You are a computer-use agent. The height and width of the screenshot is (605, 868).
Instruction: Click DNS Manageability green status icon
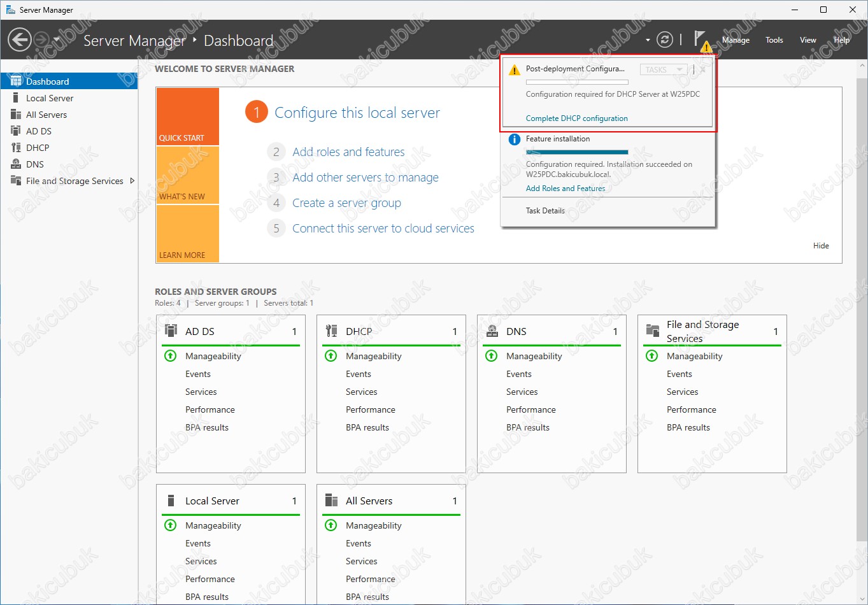click(492, 355)
